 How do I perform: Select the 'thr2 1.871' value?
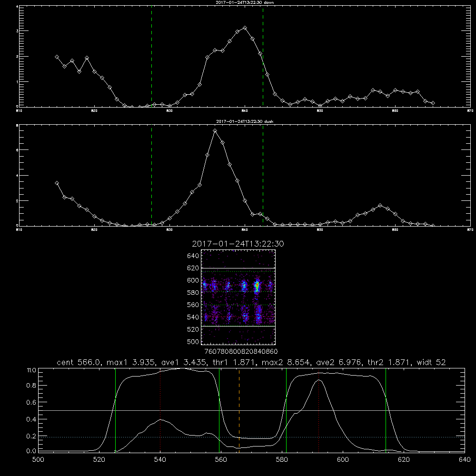(388, 362)
